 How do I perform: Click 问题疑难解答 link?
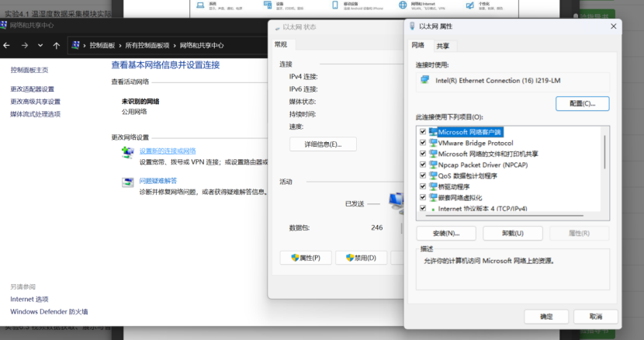(158, 181)
